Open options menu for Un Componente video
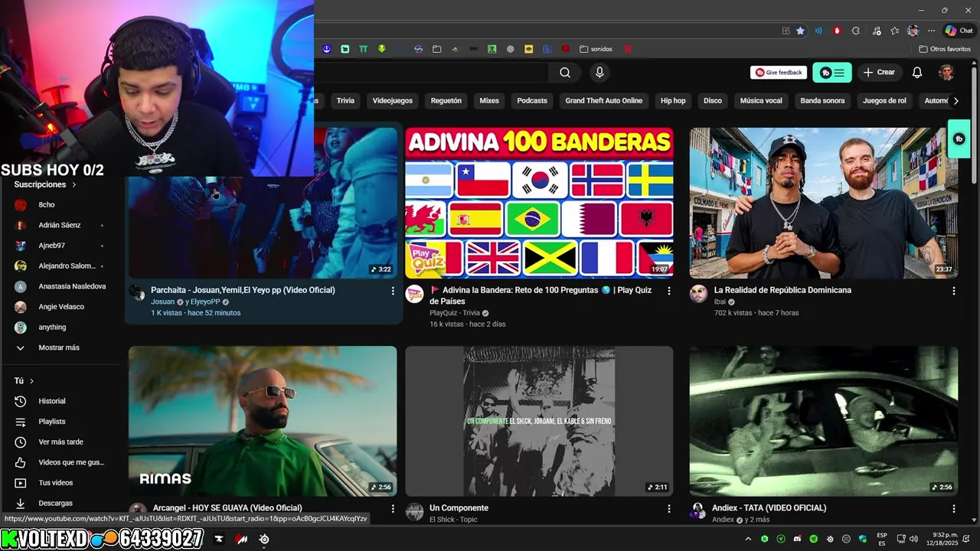The image size is (980, 551). [x=669, y=508]
